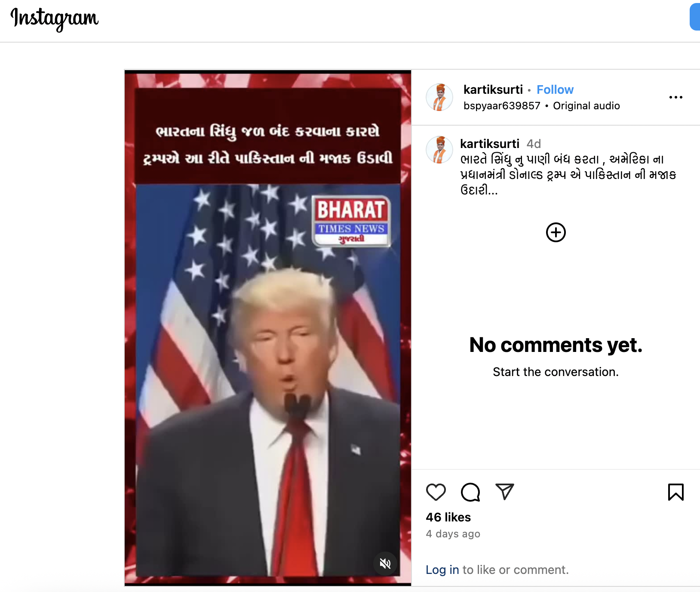Viewport: 700px width, 592px height.
Task: Click kartiksurti username in the caption
Action: tap(490, 144)
